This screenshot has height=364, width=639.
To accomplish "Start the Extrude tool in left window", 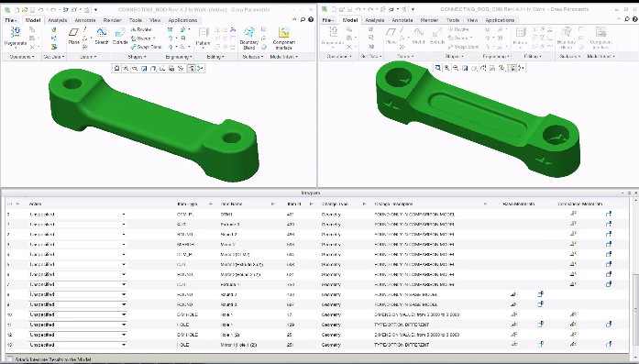I will coord(120,36).
